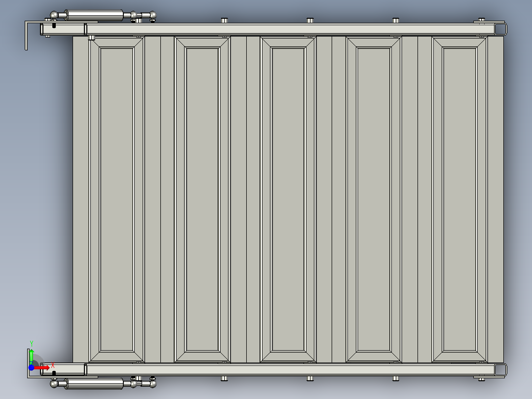
Task: Select the ball joint at top gas spring's left end
Action: click(x=54, y=15)
